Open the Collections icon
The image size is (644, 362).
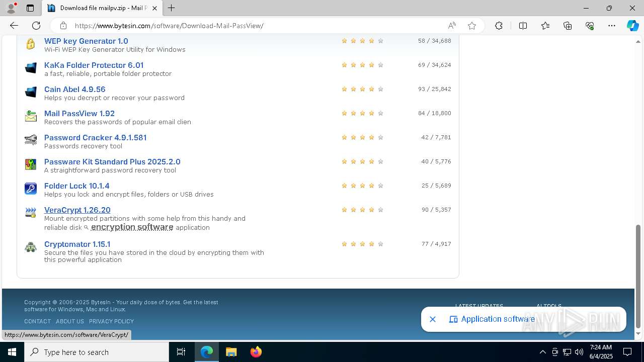[568, 26]
